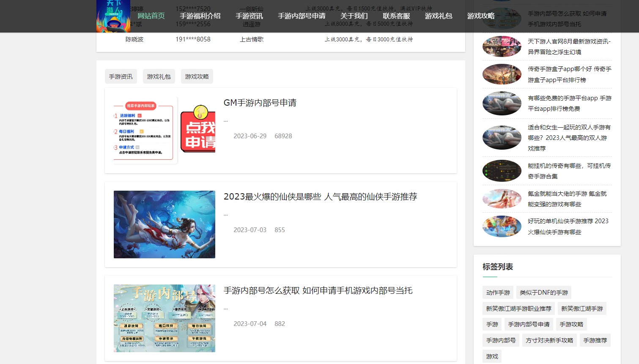
Task: Open 2023最火爆的仙侠是哪些 article title
Action: pyautogui.click(x=320, y=197)
